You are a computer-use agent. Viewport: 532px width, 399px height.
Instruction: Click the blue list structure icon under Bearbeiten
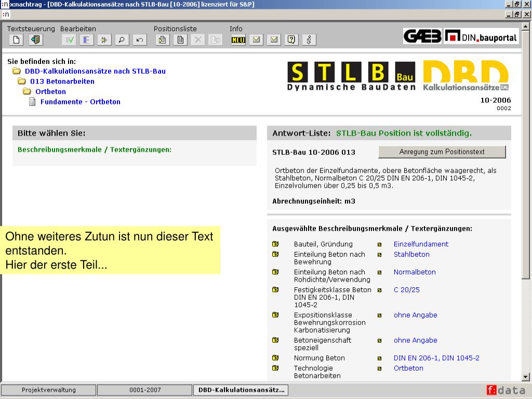point(87,40)
